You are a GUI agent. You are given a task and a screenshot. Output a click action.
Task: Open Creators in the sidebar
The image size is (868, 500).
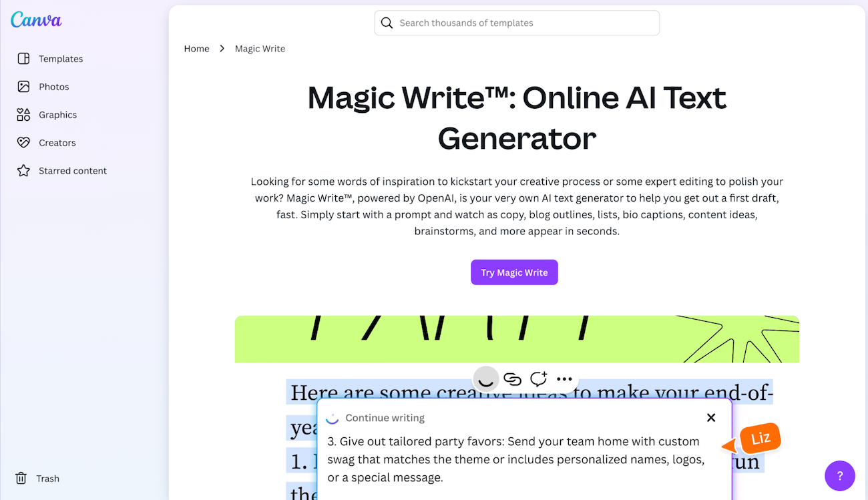pyautogui.click(x=47, y=143)
